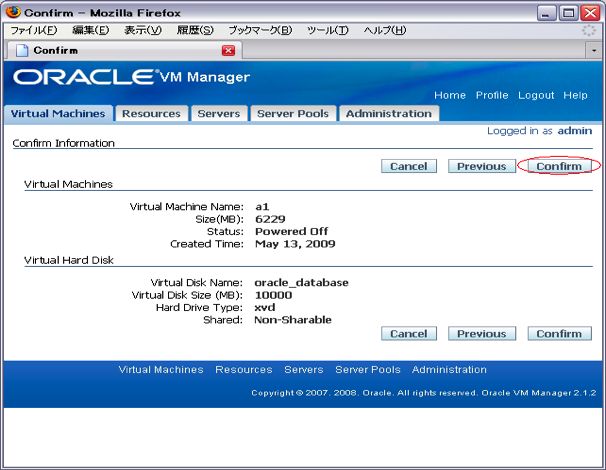Click the Logout link
606x470 pixels.
coord(536,95)
